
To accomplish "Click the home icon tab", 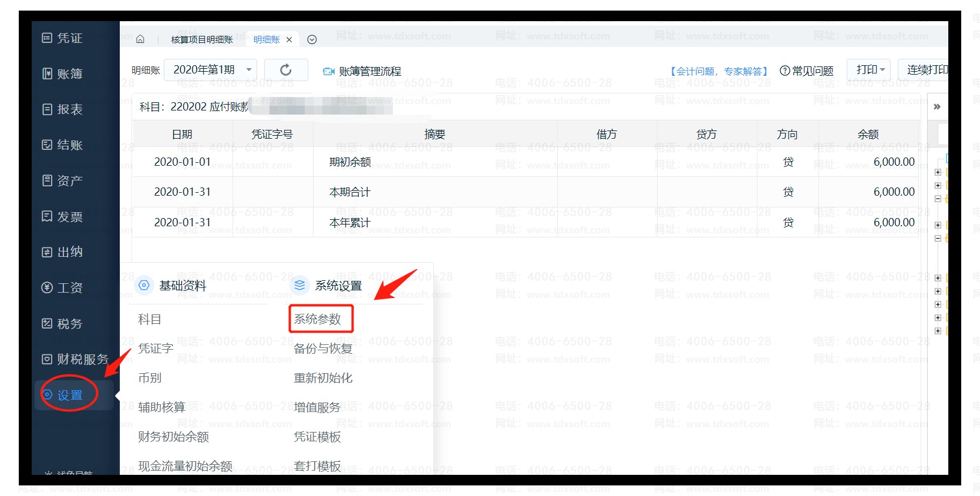I will pos(140,39).
